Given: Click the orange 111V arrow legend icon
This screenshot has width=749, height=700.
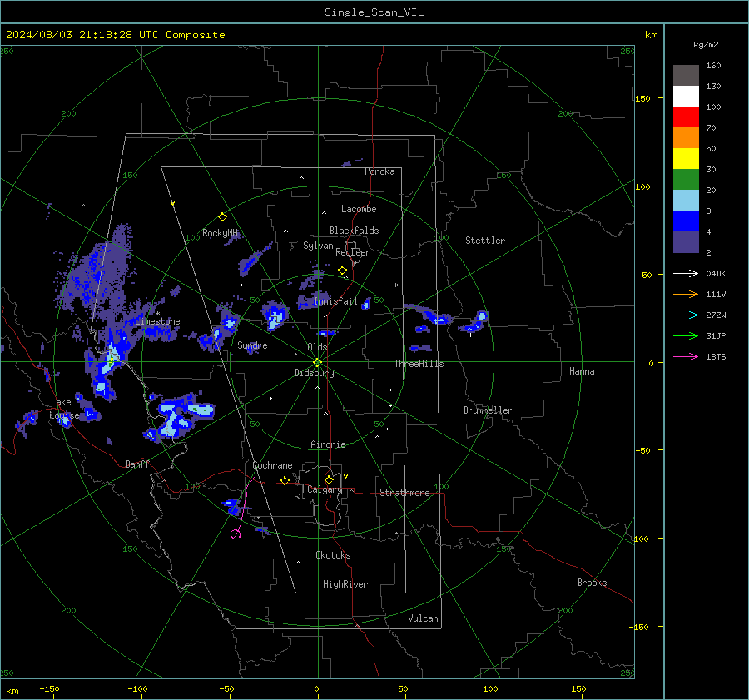Looking at the screenshot, I should pos(686,295).
